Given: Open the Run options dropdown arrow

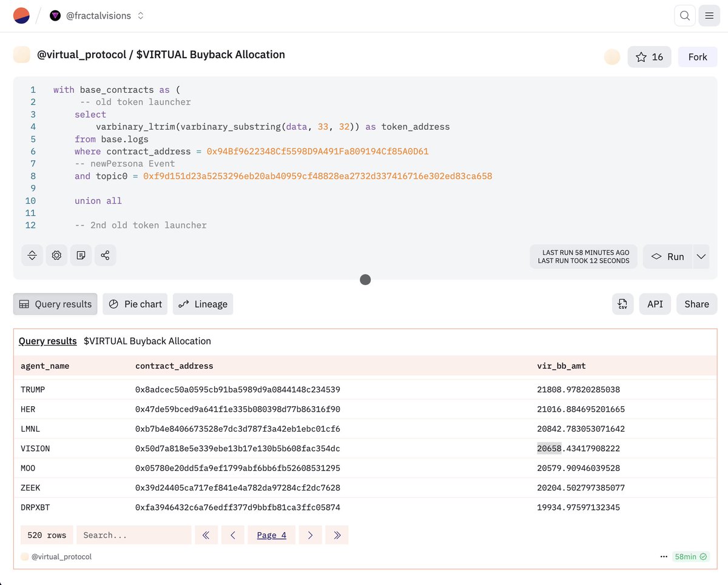Looking at the screenshot, I should 701,256.
